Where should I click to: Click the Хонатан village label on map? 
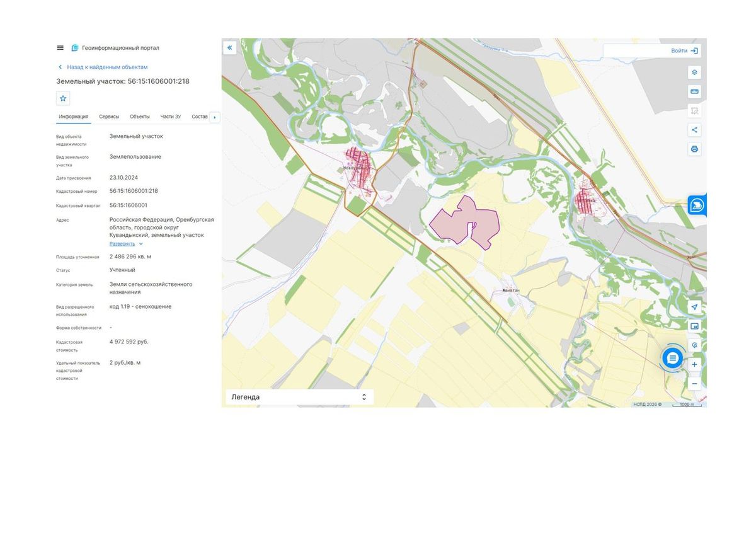pyautogui.click(x=510, y=290)
